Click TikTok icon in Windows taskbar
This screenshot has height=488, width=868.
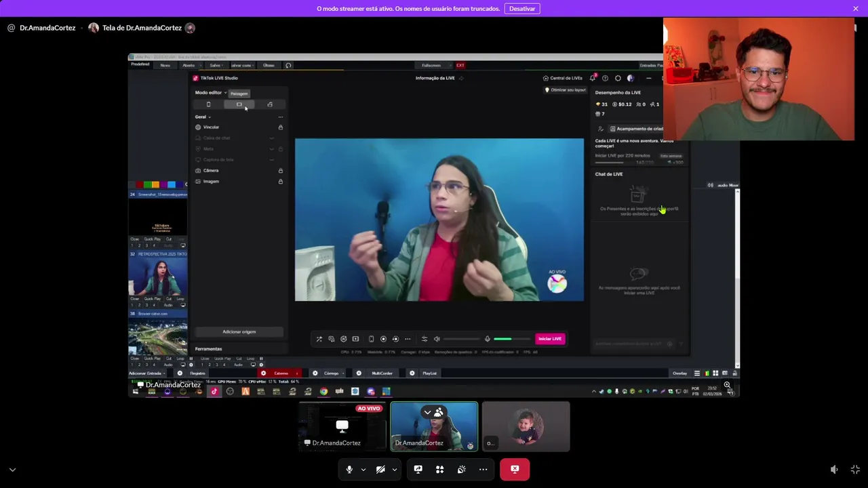tap(214, 391)
